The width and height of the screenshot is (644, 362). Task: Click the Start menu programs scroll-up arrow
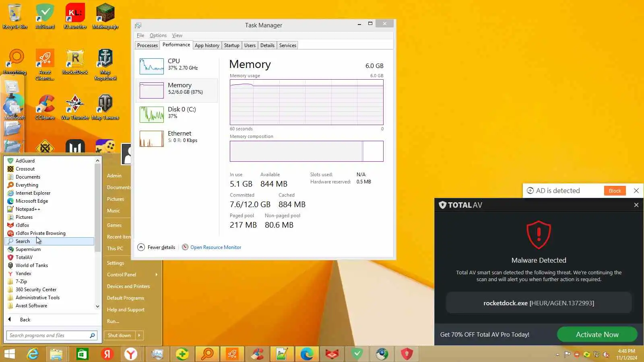97,160
